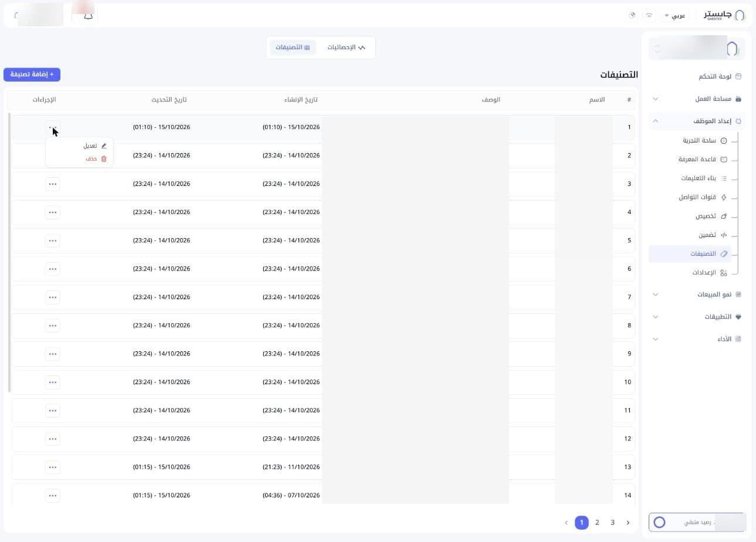Screen dimensions: 756x542
Task: Toggle the theme mode icon in the header
Action: click(x=632, y=15)
